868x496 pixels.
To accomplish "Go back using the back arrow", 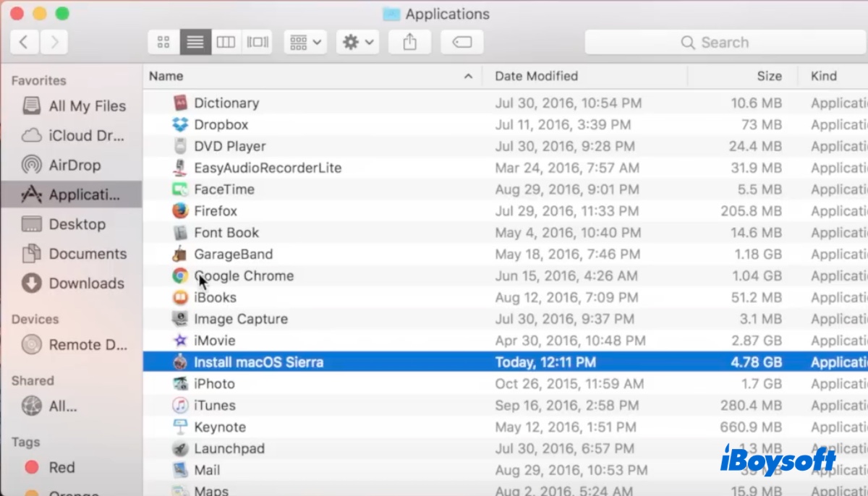I will click(x=25, y=42).
